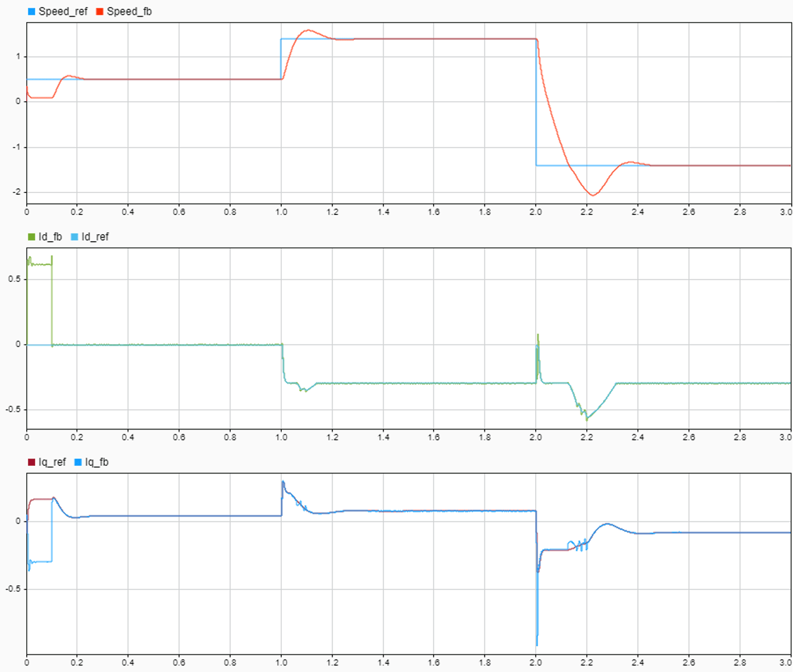Click the speed undershoot minimum near 2.2 seconds
Image resolution: width=799 pixels, height=672 pixels.
coord(592,195)
